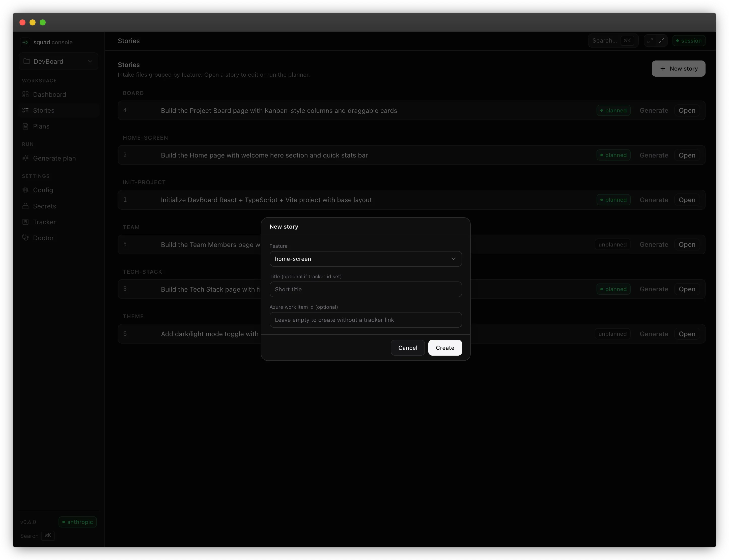The height and width of the screenshot is (560, 729).
Task: Click the Plans document icon in sidebar
Action: (x=25, y=126)
